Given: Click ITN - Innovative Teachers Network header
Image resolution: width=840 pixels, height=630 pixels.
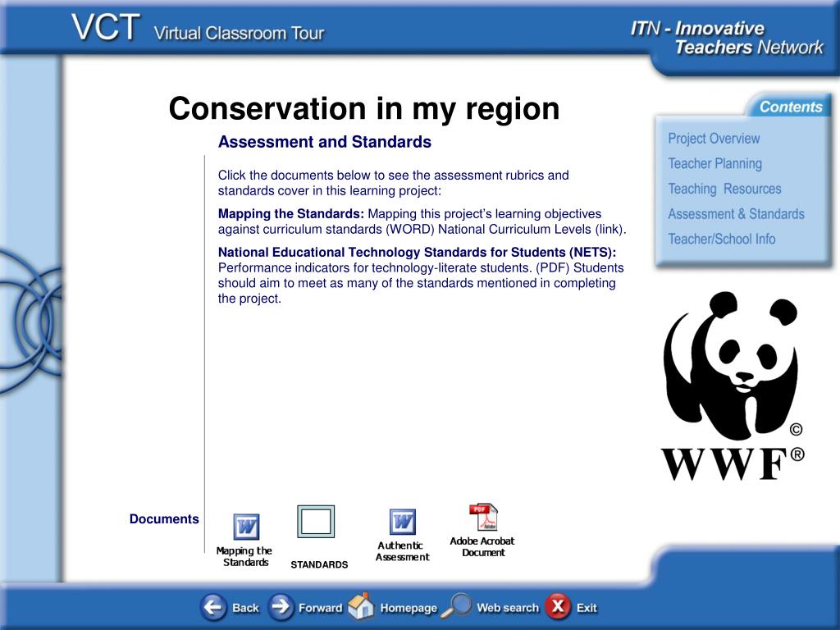Looking at the screenshot, I should [x=727, y=38].
